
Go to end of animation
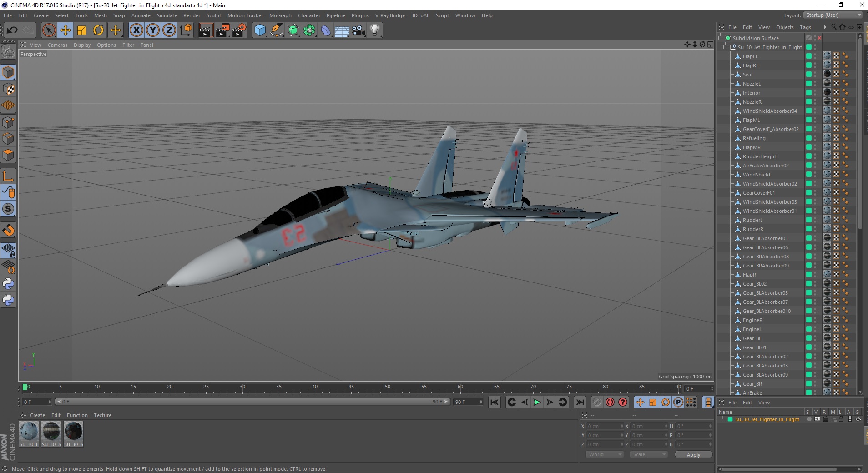580,402
